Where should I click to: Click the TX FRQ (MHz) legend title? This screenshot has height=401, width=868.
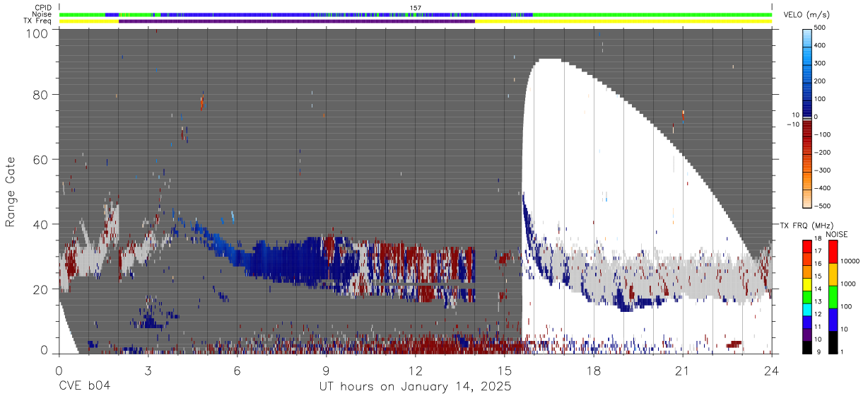coord(807,225)
